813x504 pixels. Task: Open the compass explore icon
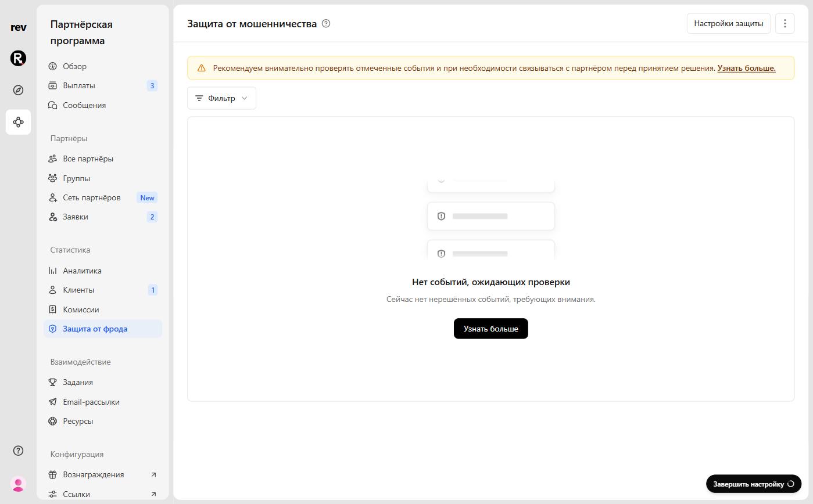pos(18,90)
